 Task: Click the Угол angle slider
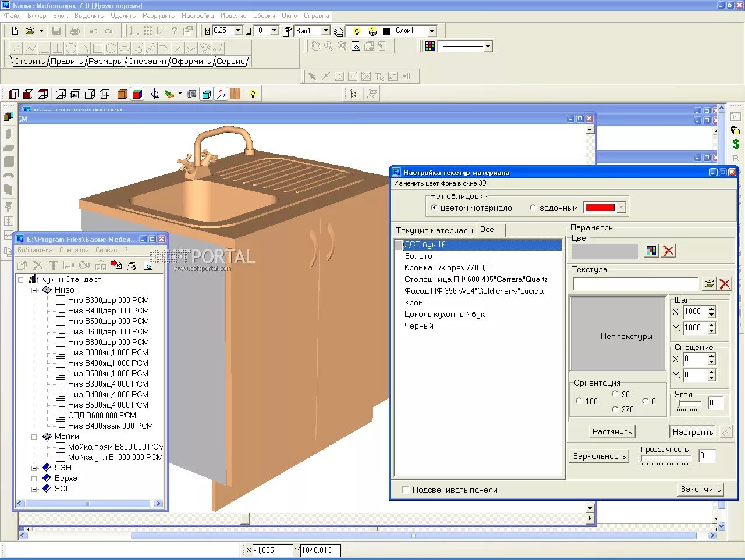(689, 405)
